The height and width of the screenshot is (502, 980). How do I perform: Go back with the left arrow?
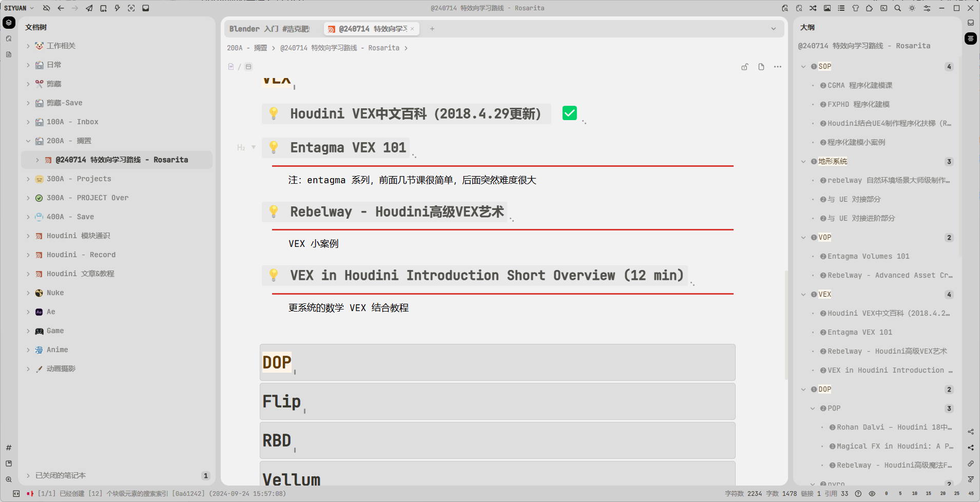tap(61, 8)
